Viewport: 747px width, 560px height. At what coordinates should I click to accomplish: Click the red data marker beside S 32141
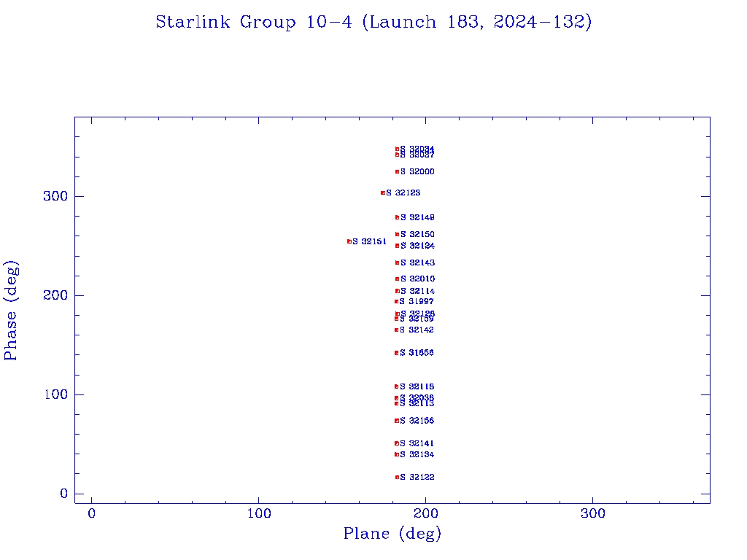[x=396, y=443]
